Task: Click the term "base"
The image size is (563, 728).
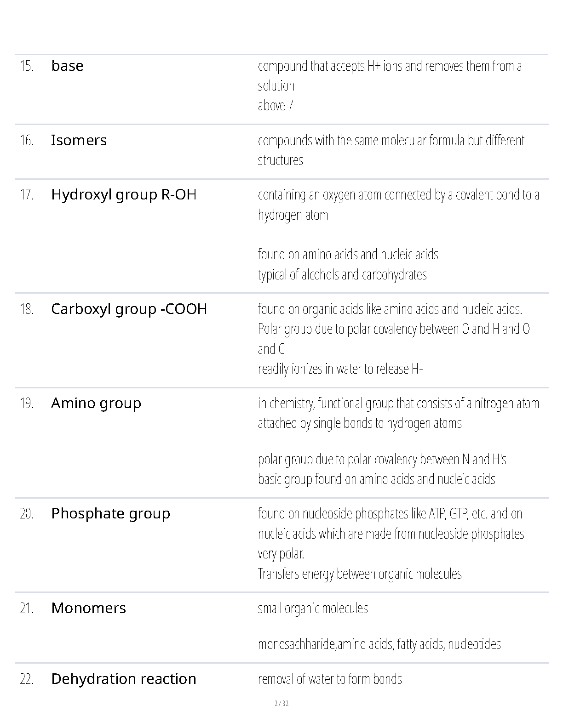Action: pos(67,66)
